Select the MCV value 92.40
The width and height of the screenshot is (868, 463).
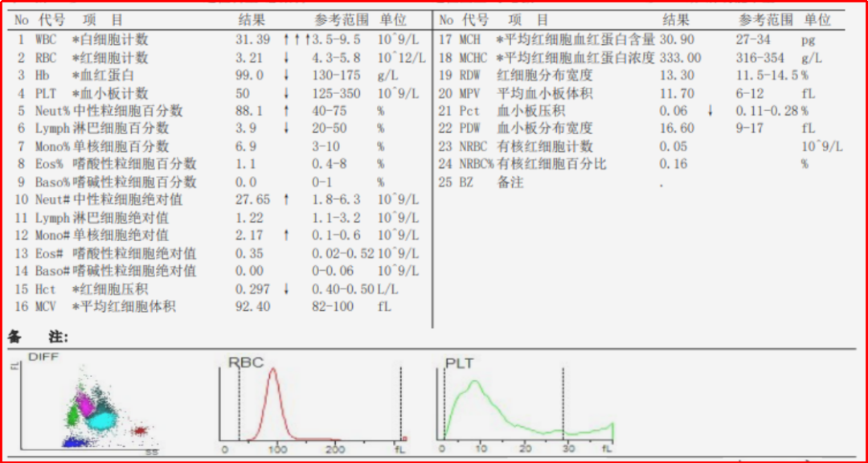[x=253, y=306]
